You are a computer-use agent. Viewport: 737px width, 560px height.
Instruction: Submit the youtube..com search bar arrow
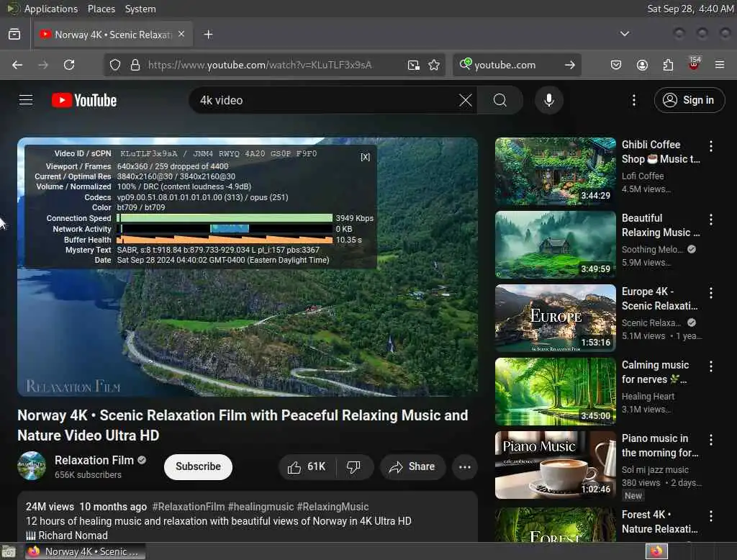[x=570, y=65]
